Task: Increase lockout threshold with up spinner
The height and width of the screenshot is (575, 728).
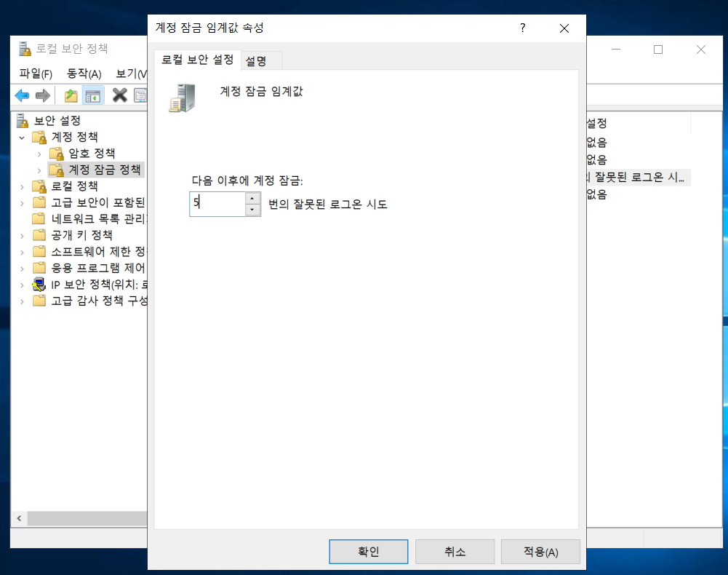Action: [x=252, y=199]
